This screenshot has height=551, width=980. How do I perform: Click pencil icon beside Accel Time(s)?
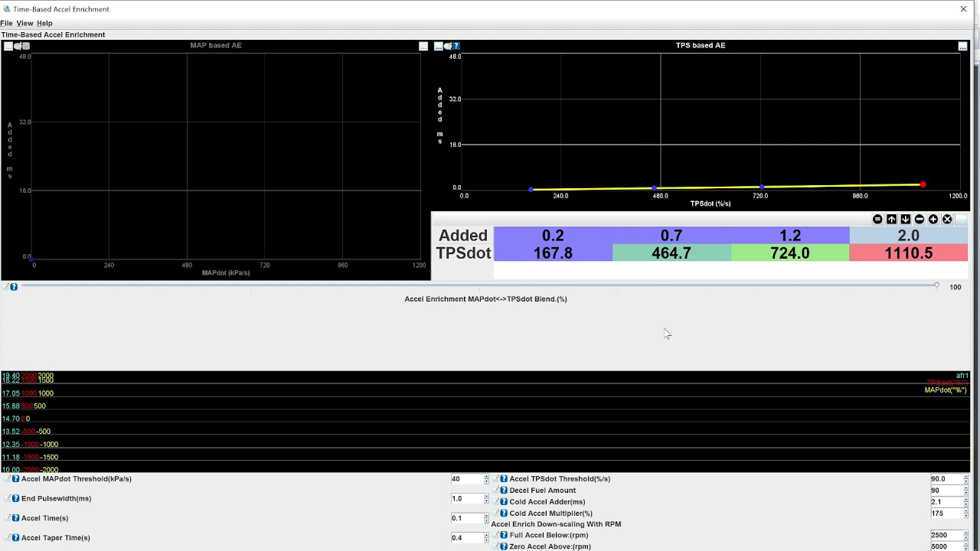tap(6, 518)
